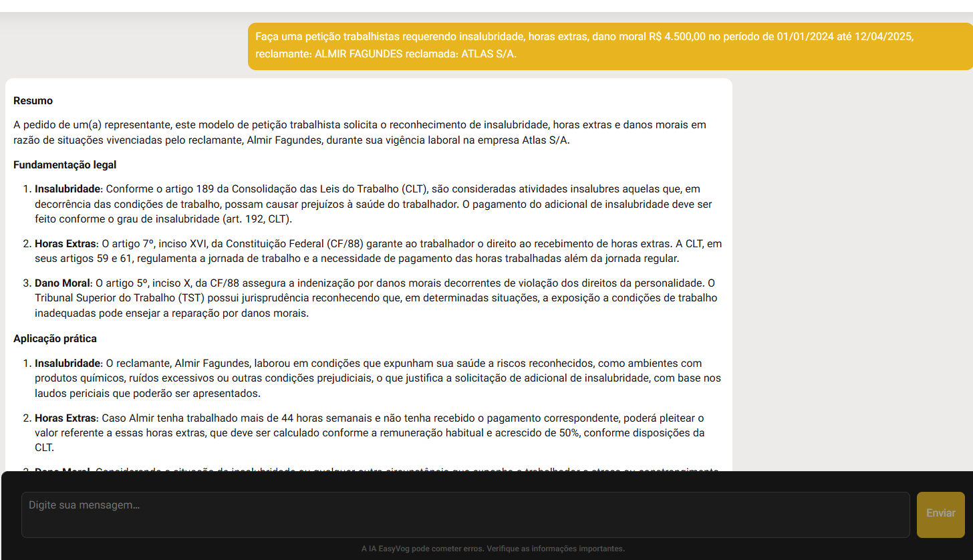973x560 pixels.
Task: Click the "Fundamentação legal" heading
Action: pyautogui.click(x=65, y=165)
